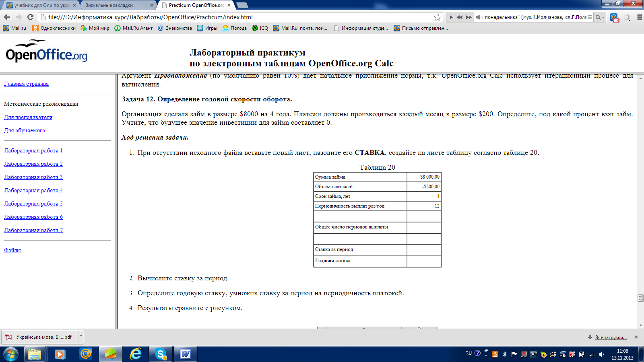
Task: Bookmark this page with the star icon
Action: [x=438, y=17]
